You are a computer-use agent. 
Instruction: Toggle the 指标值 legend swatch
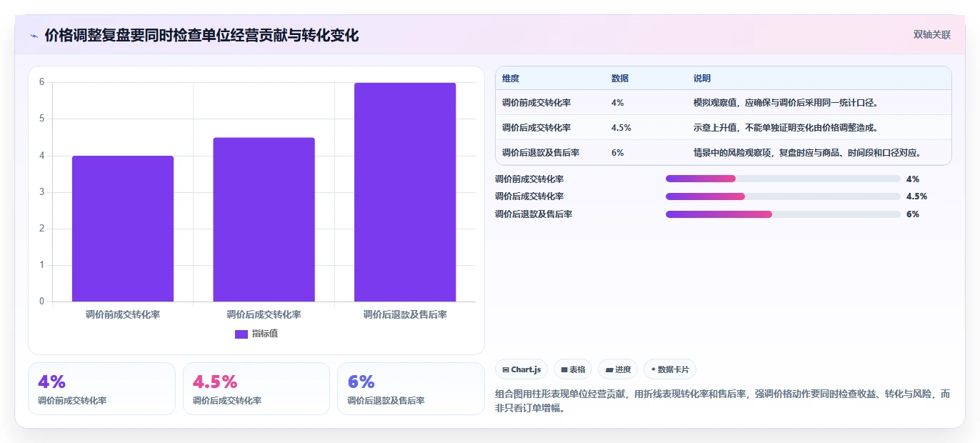tap(241, 334)
